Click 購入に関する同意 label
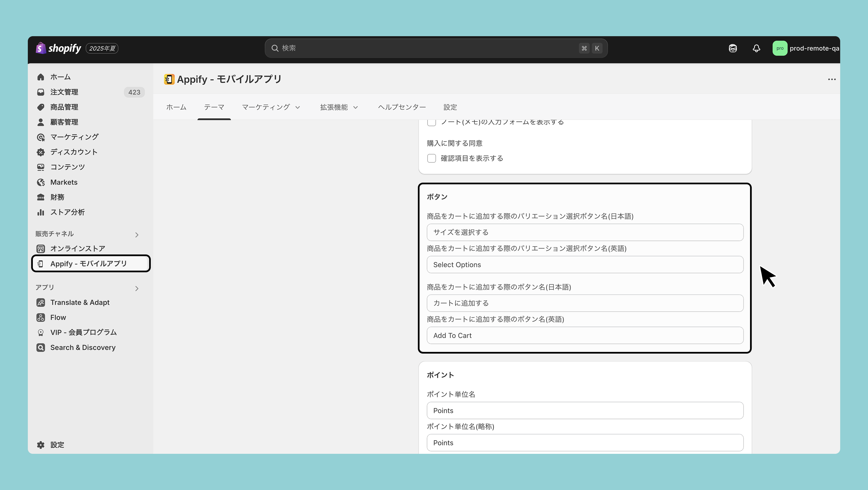The width and height of the screenshot is (868, 490). pos(455,143)
